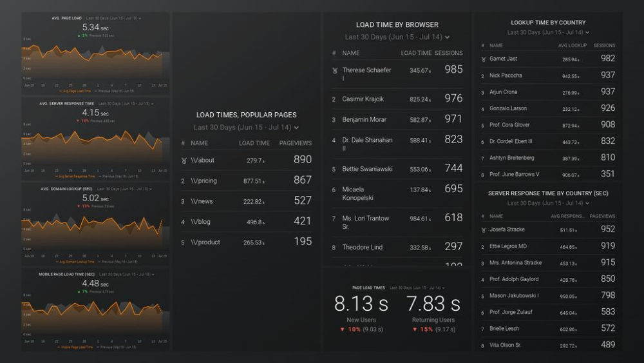The height and width of the screenshot is (363, 644).
Task: Click the medal icon next to Therese Schaefer
Action: tap(335, 70)
